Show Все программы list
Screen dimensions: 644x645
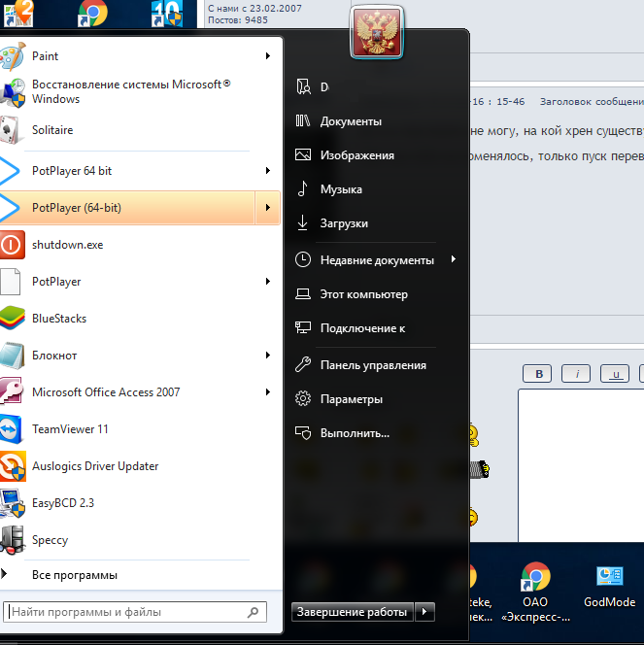(75, 575)
